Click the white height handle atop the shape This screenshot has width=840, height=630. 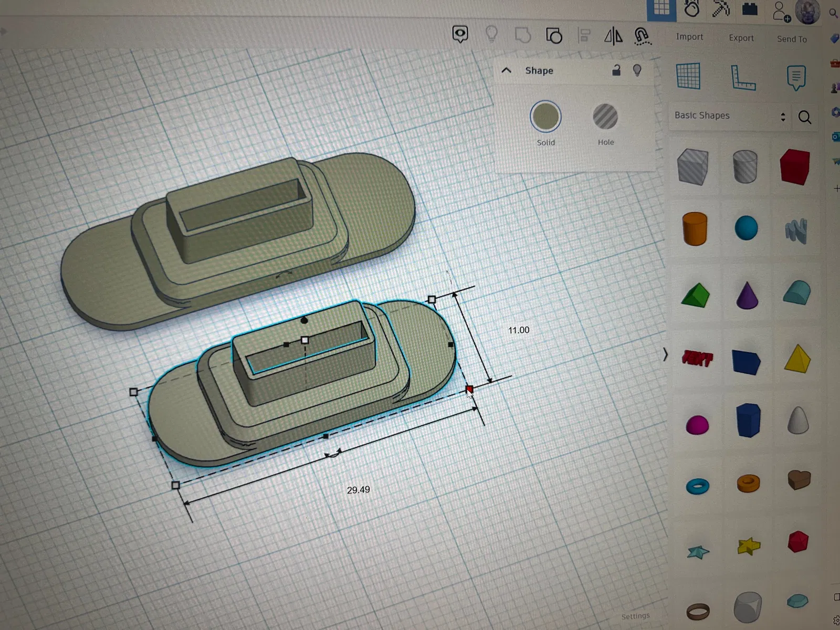pyautogui.click(x=305, y=340)
